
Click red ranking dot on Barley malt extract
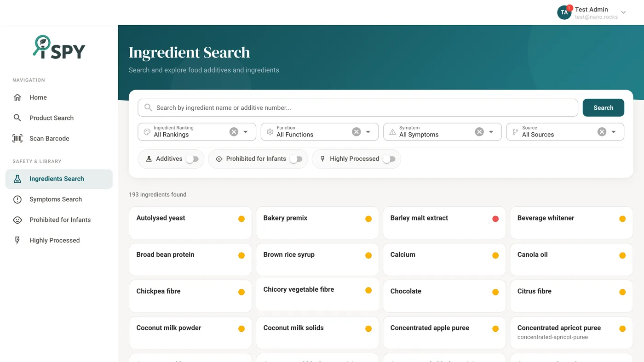pyautogui.click(x=495, y=219)
